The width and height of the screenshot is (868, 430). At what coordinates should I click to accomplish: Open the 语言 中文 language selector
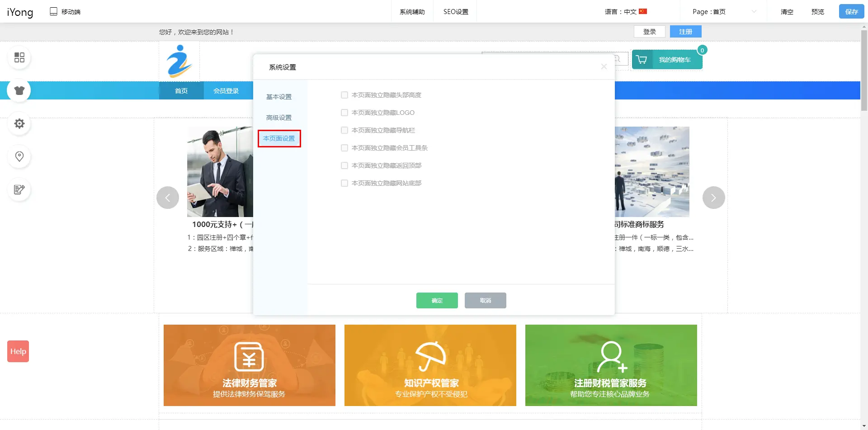626,12
